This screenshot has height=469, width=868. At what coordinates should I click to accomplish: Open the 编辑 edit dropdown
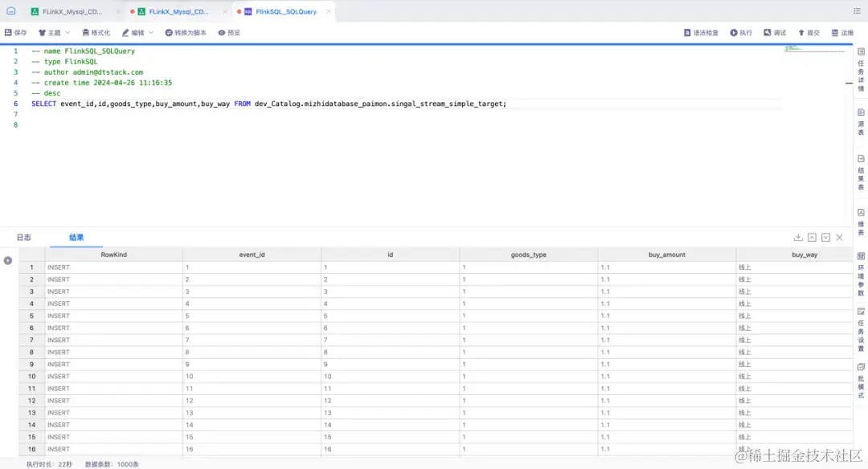(137, 33)
